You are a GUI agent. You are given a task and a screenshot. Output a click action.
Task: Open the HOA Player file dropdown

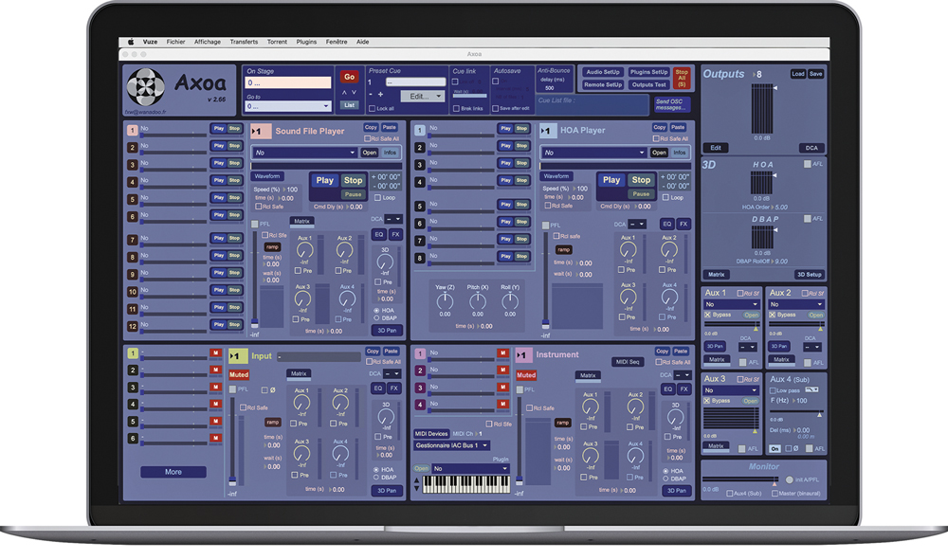(x=593, y=153)
